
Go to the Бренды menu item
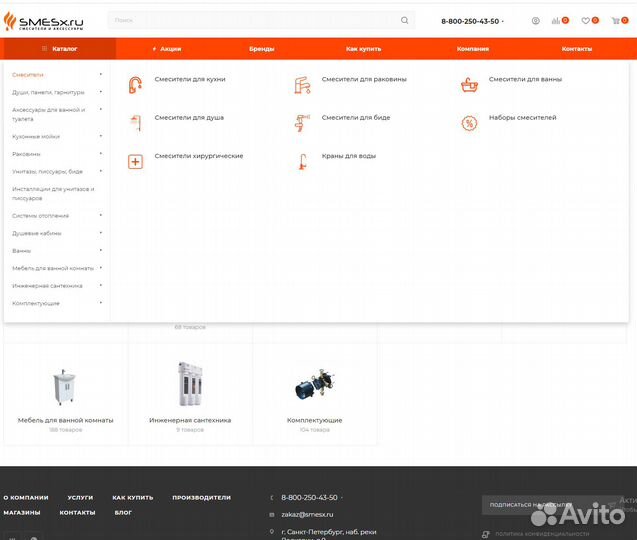(262, 48)
